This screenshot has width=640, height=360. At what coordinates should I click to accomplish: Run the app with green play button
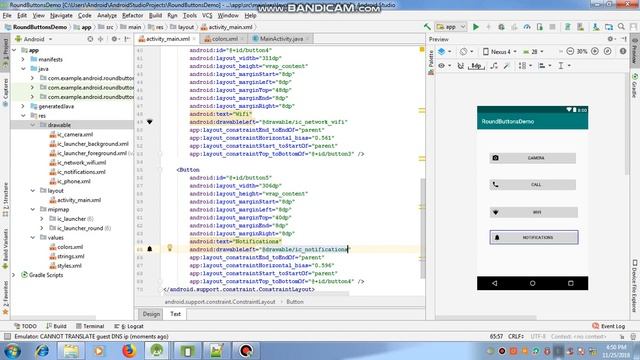click(476, 27)
